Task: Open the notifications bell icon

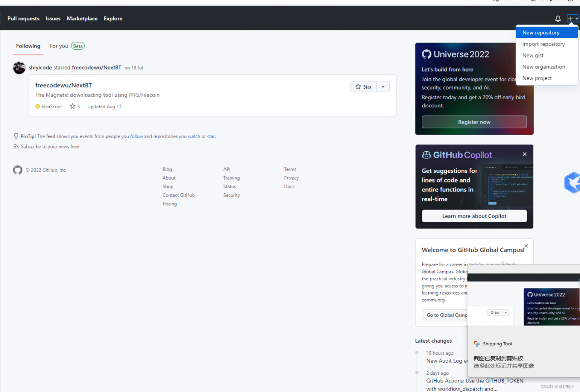Action: 558,19
